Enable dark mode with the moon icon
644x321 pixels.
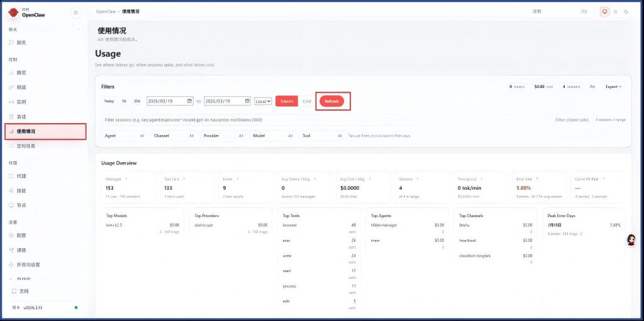click(x=625, y=11)
